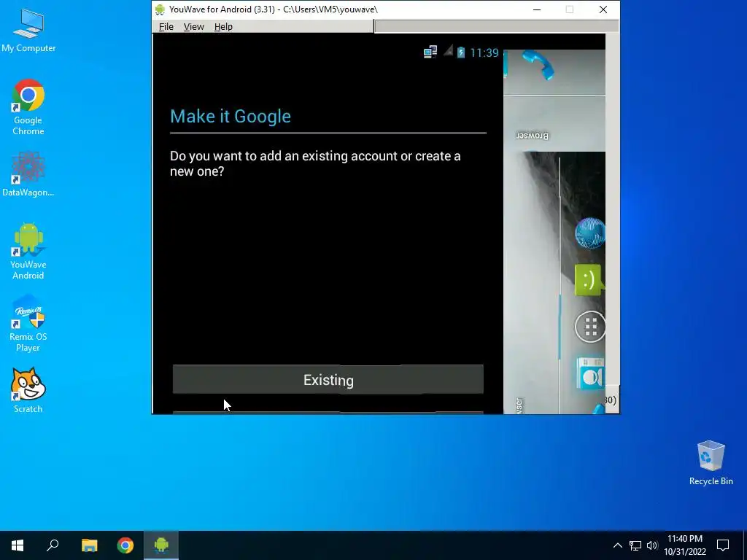Close the YouWave for Android window
Image resolution: width=747 pixels, height=560 pixels.
pos(603,9)
